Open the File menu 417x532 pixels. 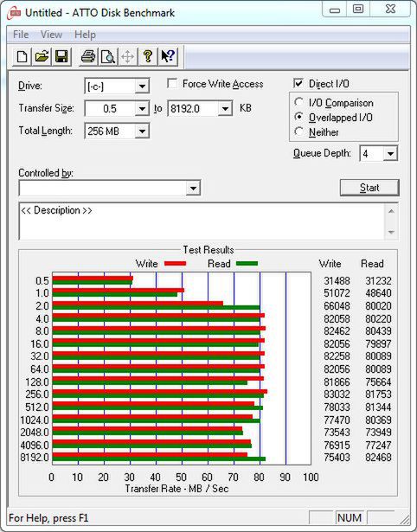coord(21,35)
